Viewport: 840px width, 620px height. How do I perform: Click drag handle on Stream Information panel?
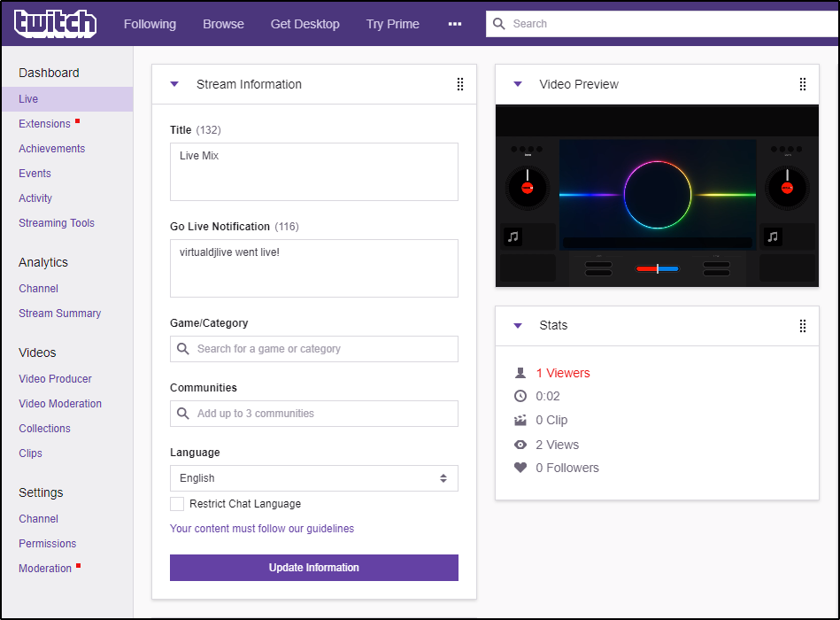[x=460, y=84]
